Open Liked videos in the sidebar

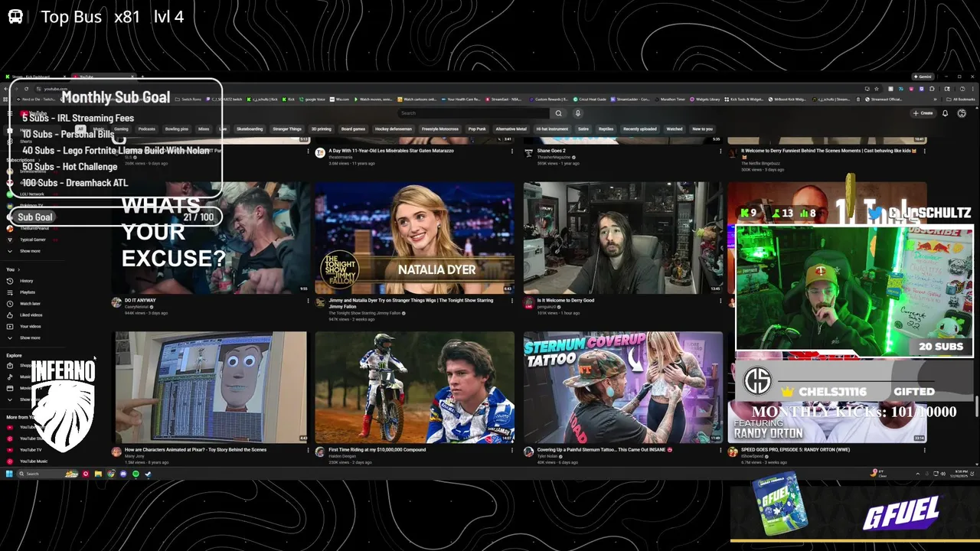point(31,315)
